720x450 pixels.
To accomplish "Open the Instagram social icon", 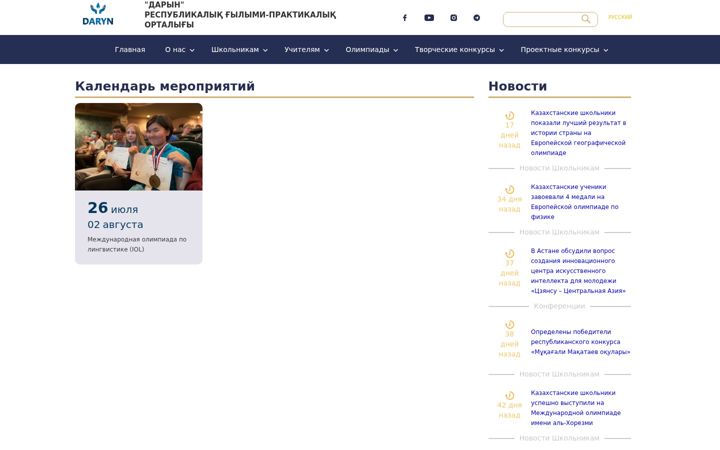I will 453,18.
